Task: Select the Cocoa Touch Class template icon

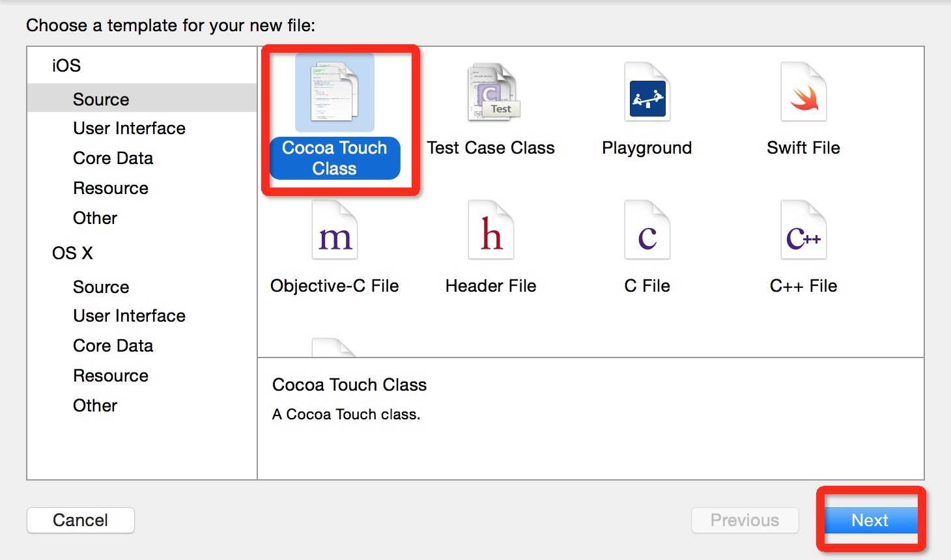Action: [334, 92]
